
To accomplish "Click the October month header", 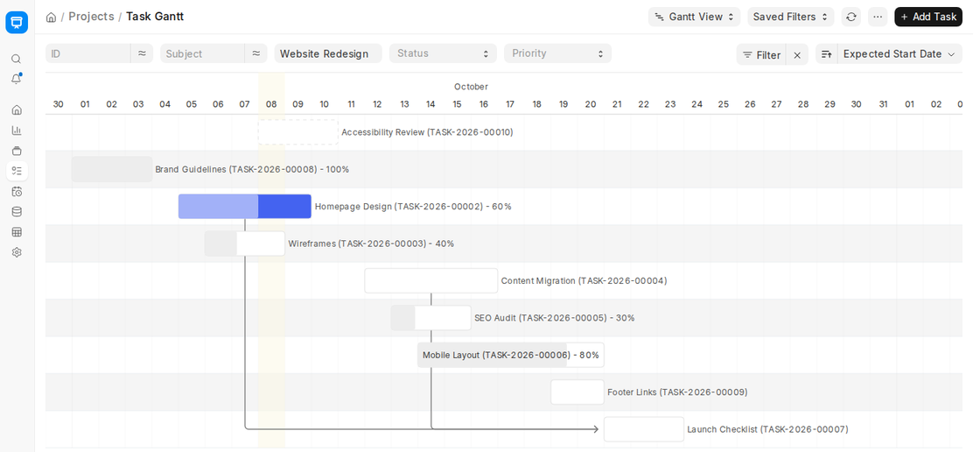I will pyautogui.click(x=472, y=87).
